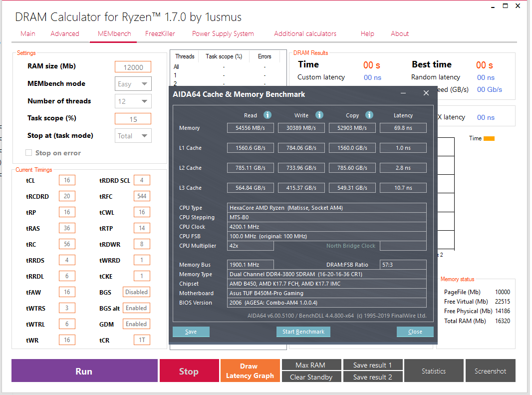Click the CPU Clock 4200.1 MHz field

coord(327,227)
